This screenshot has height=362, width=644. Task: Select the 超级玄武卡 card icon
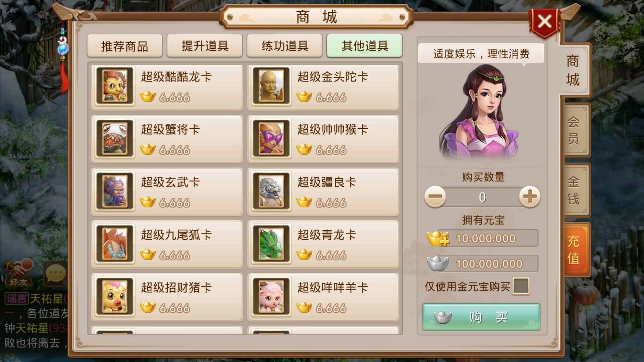point(115,191)
